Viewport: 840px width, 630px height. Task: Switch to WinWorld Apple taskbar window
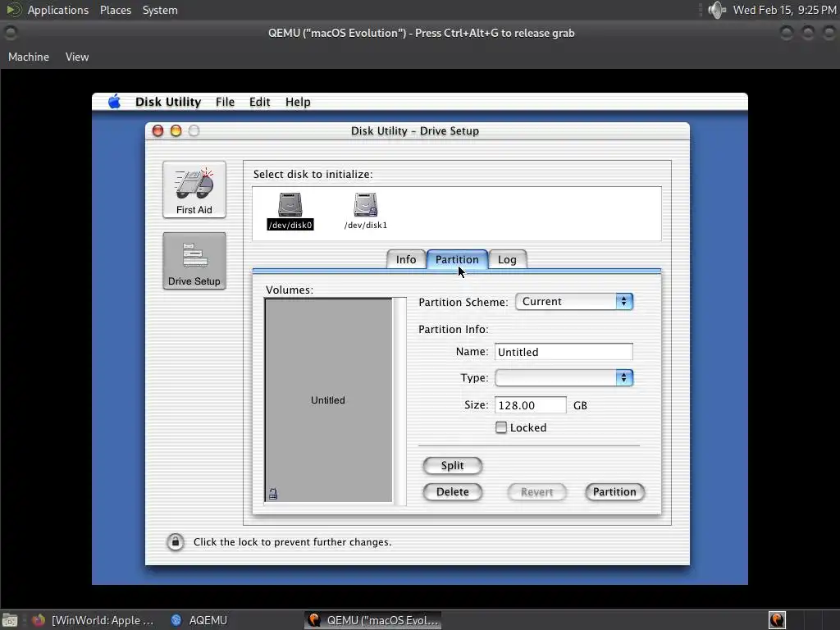point(94,620)
